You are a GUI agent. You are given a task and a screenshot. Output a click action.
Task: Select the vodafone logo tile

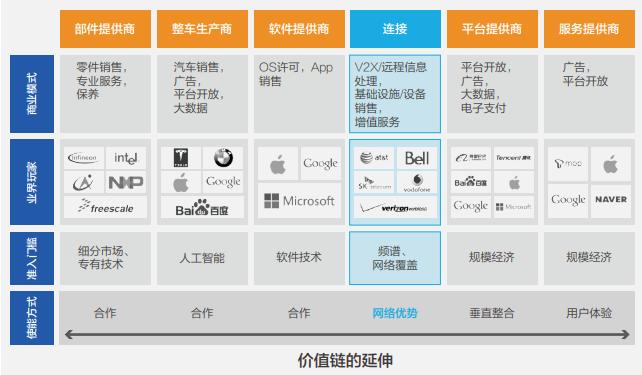tap(417, 183)
